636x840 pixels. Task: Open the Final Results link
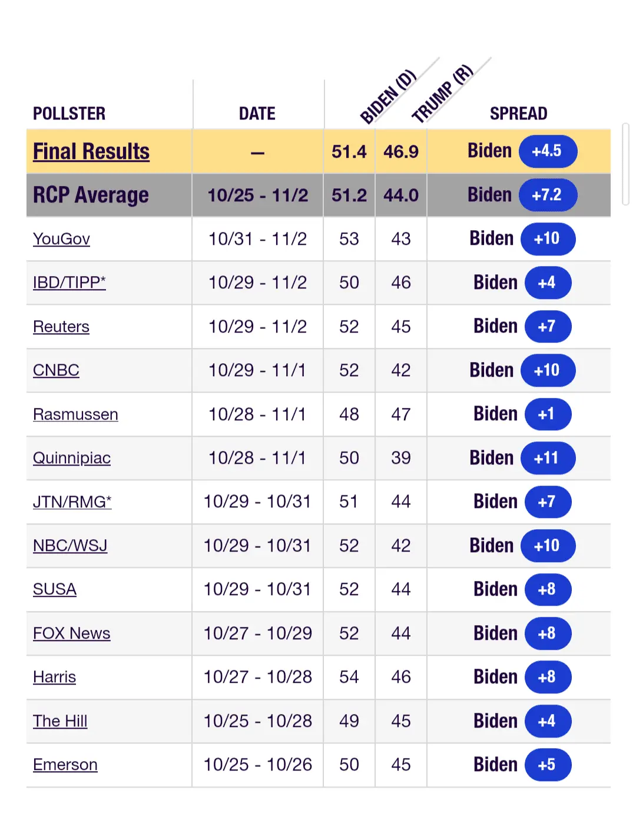[91, 152]
